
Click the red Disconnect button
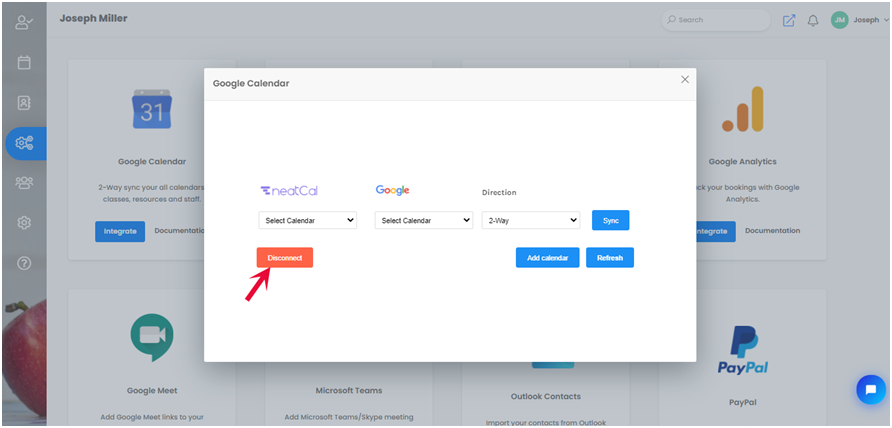click(x=284, y=258)
